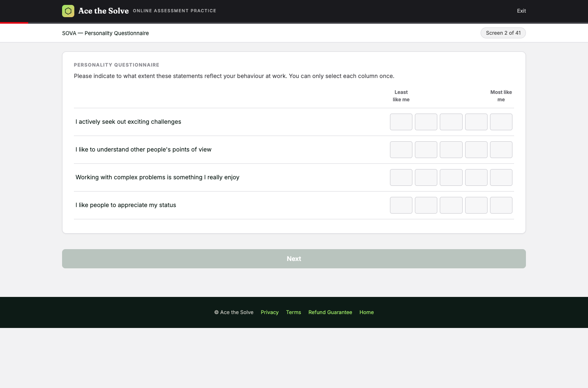Click 'SOVA — Personality Questionnaire' heading
This screenshot has height=388, width=588.
pos(105,33)
